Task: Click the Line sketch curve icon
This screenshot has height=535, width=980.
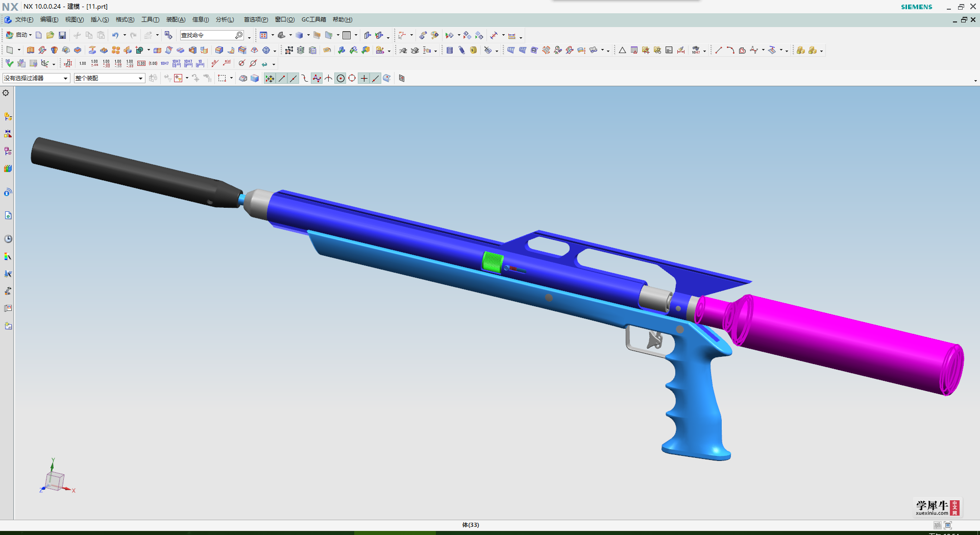Action: [x=718, y=50]
